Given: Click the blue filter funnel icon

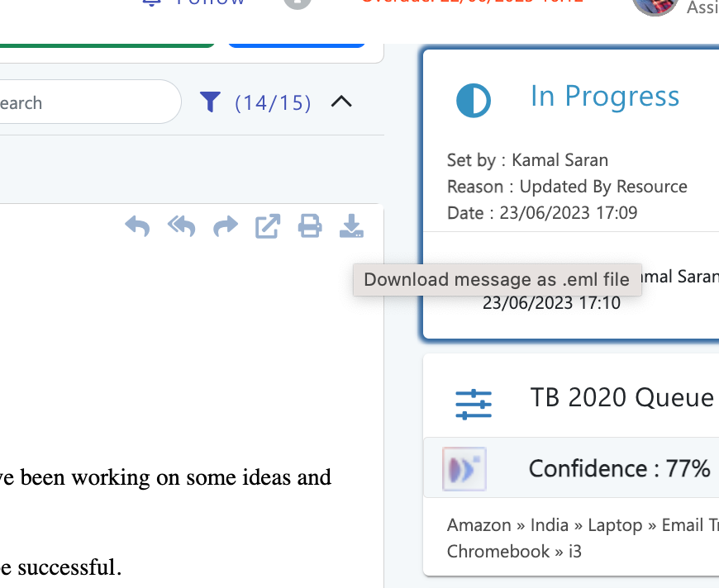Looking at the screenshot, I should click(211, 102).
